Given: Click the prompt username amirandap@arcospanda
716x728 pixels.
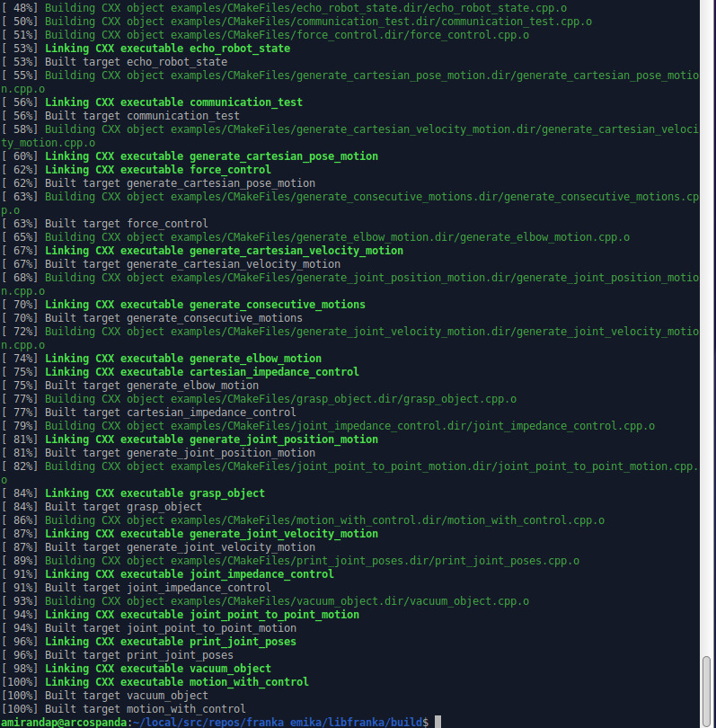Looking at the screenshot, I should coord(63,722).
